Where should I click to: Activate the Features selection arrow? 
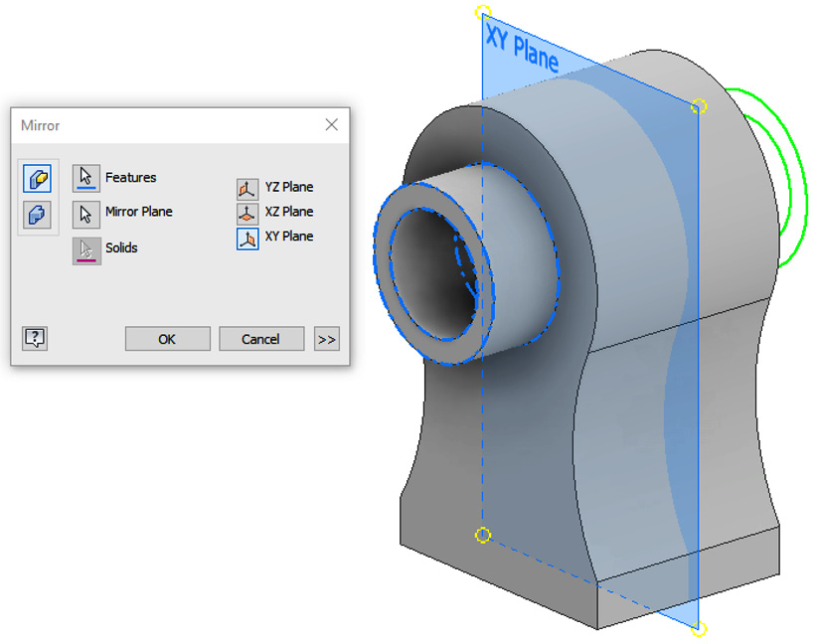pos(85,178)
